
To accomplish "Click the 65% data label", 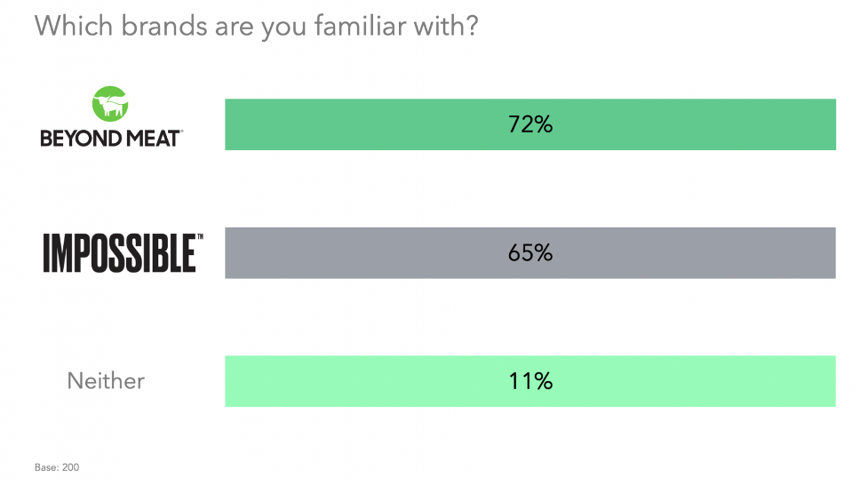I will 530,253.
